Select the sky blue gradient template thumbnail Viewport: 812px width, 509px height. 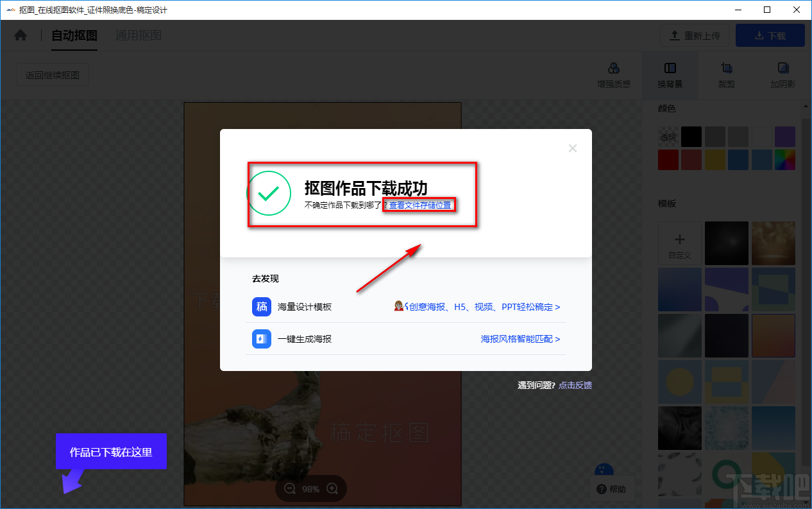click(774, 428)
